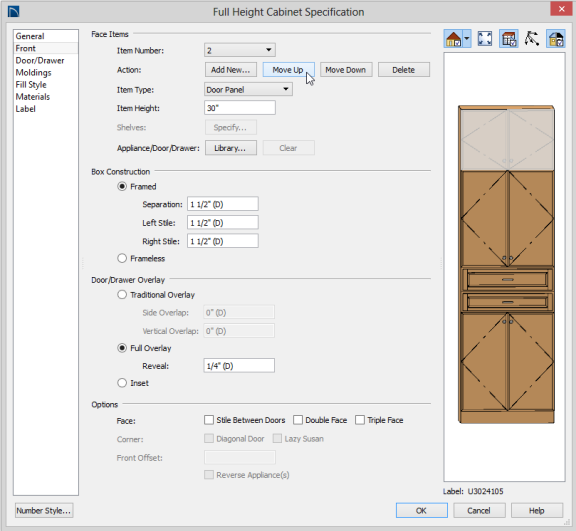Click the top door panel in cabinet preview
The image size is (576, 531).
507,140
